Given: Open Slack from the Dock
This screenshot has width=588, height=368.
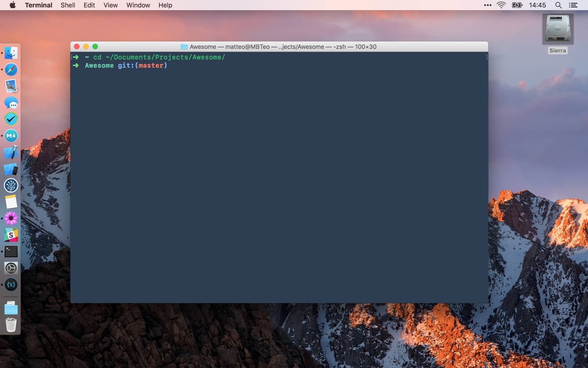Looking at the screenshot, I should (x=11, y=235).
